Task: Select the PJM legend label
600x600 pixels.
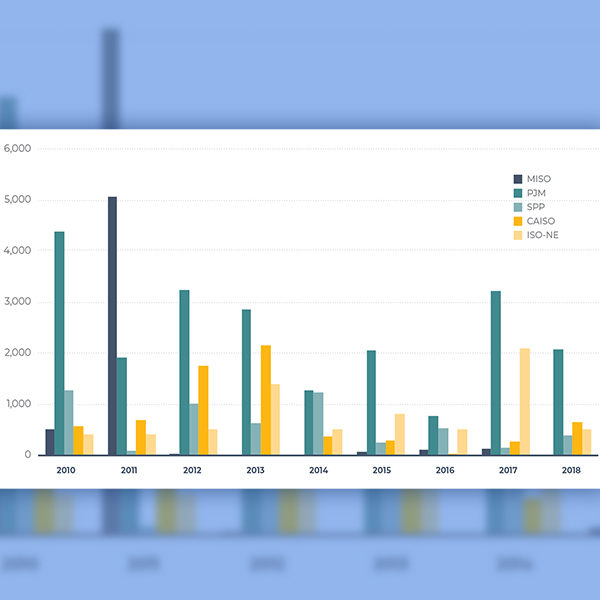Action: tap(536, 193)
